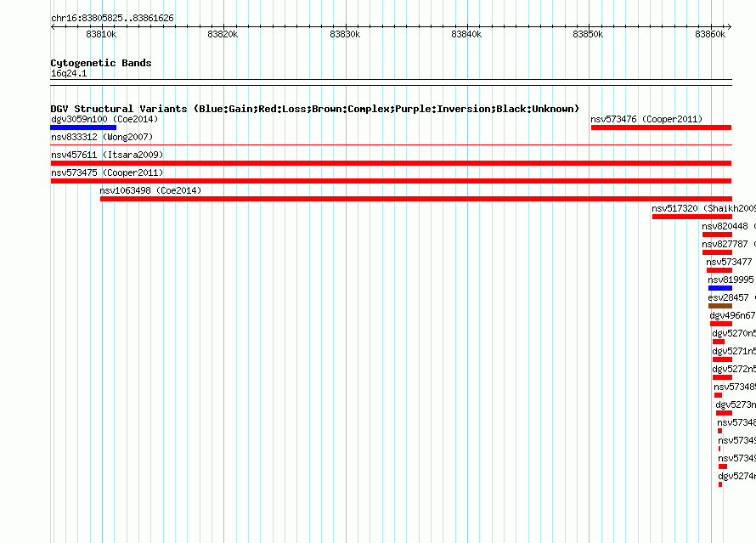Click the nsv457611 (Itsara2009) label
Image resolution: width=756 pixels, height=543 pixels.
(x=107, y=155)
